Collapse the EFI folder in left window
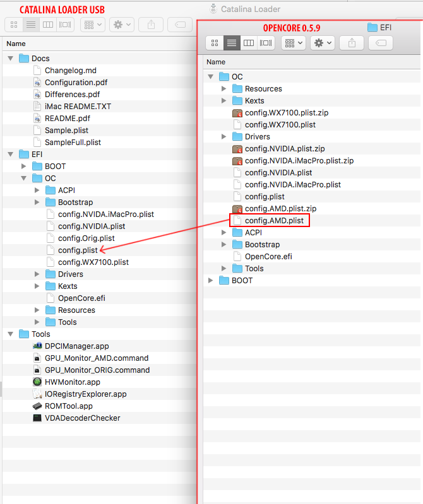This screenshot has width=423, height=504. 11,155
